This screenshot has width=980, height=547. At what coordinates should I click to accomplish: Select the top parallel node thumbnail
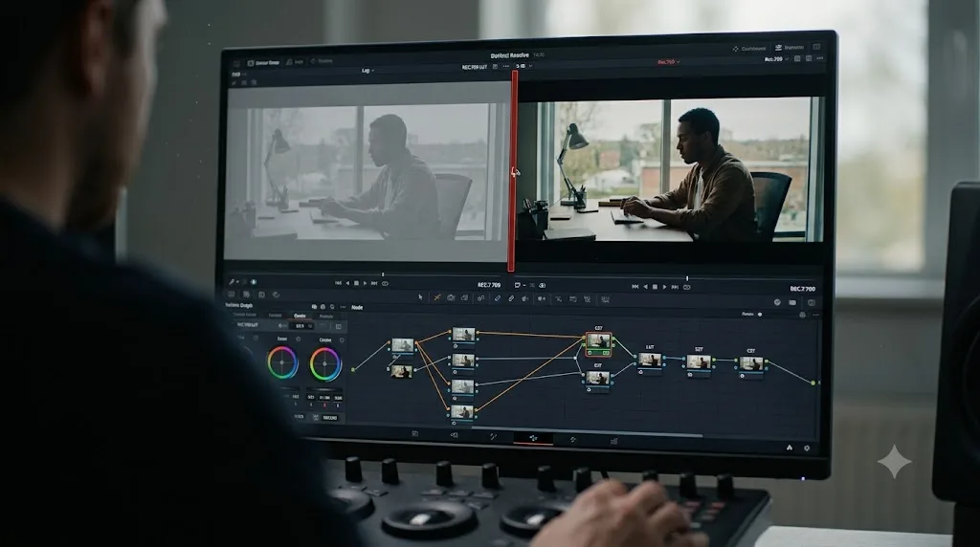(x=463, y=336)
